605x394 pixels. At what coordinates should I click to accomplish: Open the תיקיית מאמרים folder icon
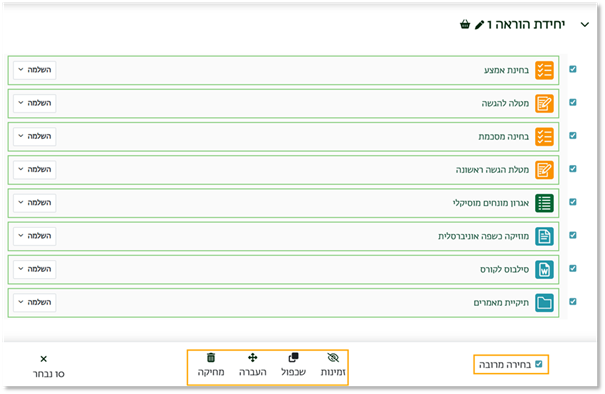[544, 303]
